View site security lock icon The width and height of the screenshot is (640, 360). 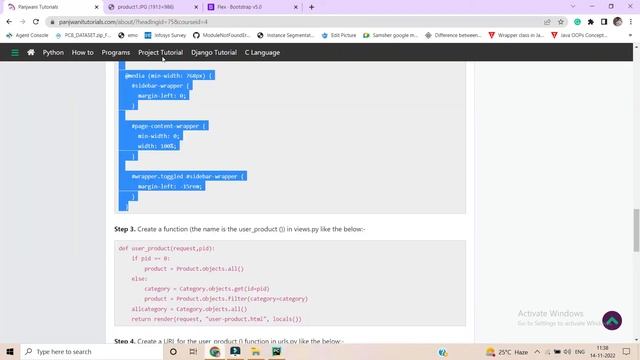click(52, 22)
